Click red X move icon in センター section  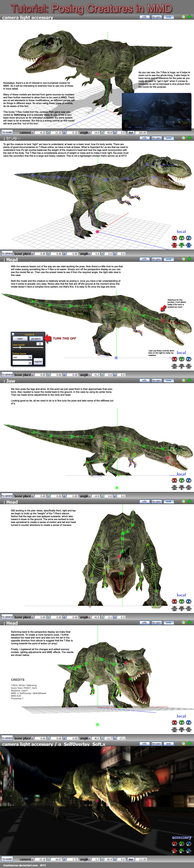174,245
